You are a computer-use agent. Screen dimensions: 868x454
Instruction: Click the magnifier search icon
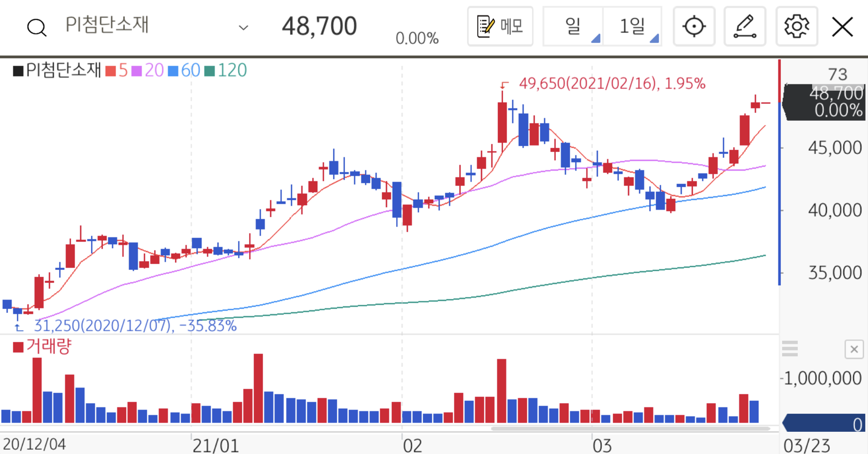[36, 27]
